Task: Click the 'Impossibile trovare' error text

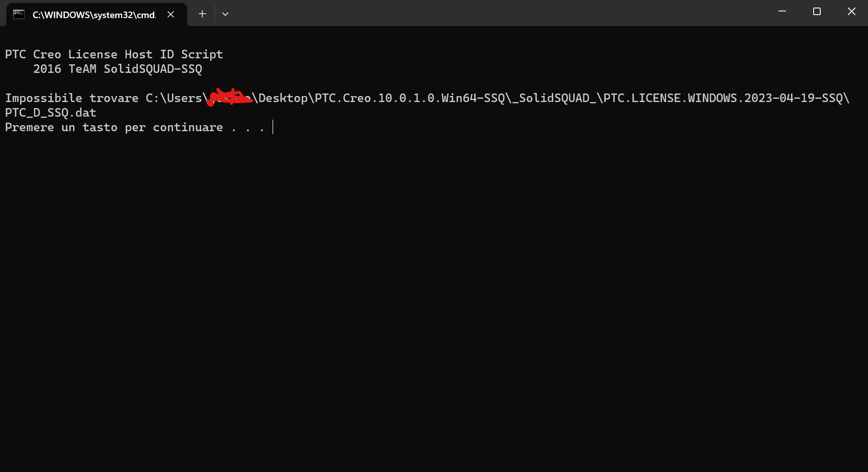Action: (x=72, y=98)
